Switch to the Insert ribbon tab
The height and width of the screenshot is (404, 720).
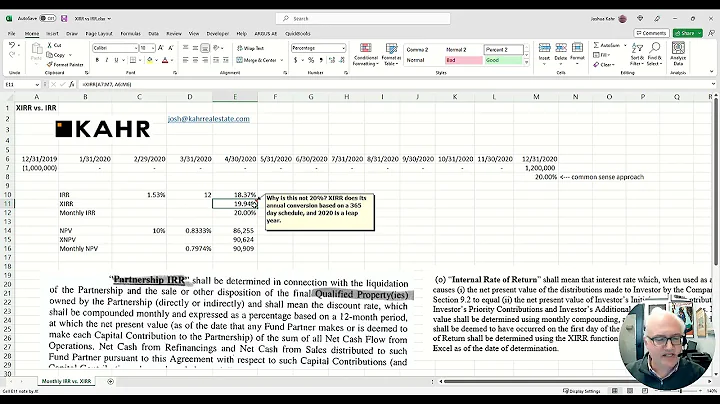point(52,34)
